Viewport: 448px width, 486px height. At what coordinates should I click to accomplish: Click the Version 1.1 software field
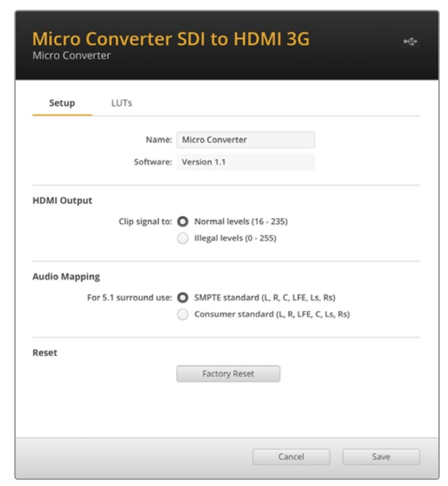[246, 162]
